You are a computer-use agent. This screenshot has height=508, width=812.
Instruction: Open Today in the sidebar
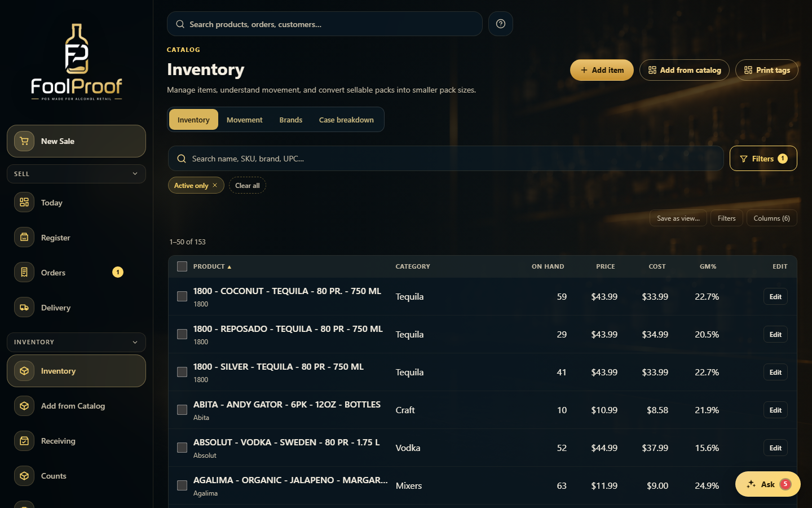coord(76,202)
